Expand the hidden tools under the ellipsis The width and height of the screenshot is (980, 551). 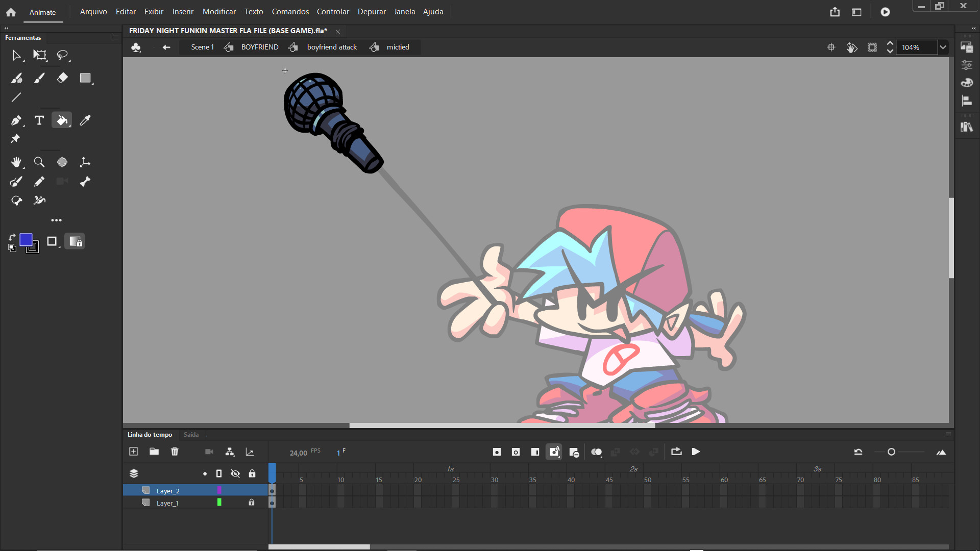point(56,220)
